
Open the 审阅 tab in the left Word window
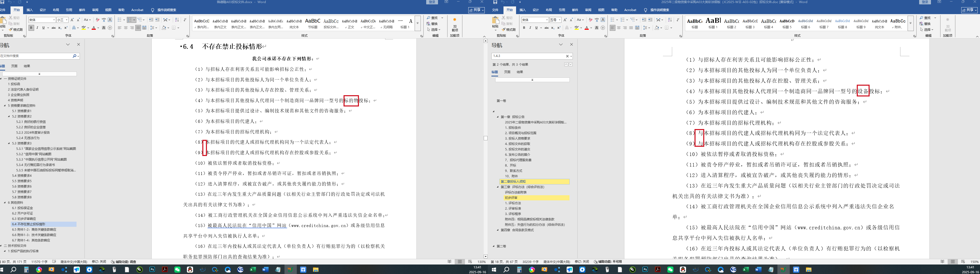click(95, 10)
